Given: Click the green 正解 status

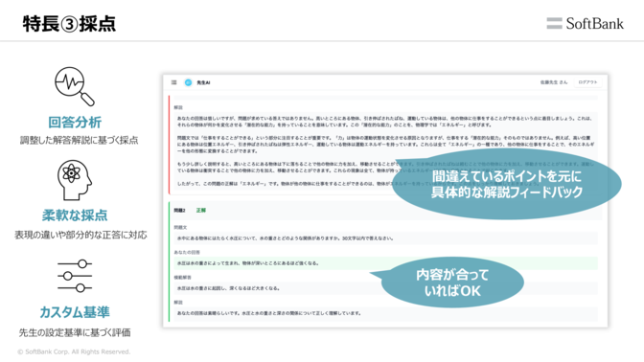Looking at the screenshot, I should tap(201, 211).
